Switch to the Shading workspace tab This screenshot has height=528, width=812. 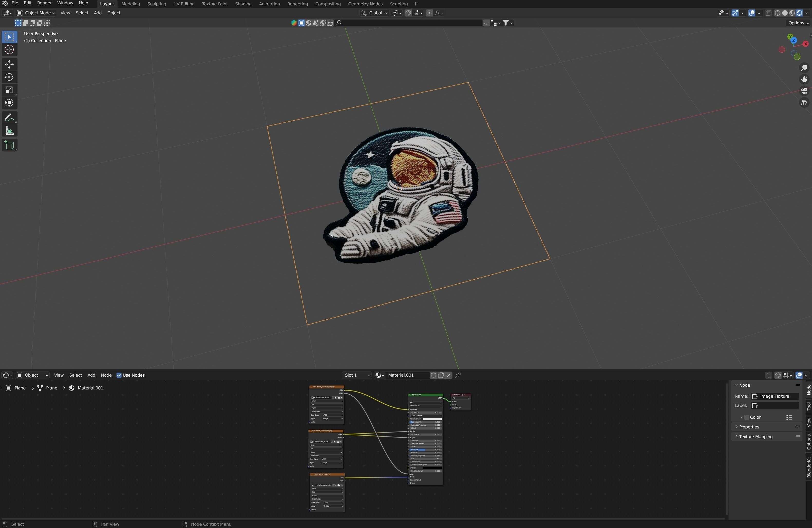[x=243, y=4]
